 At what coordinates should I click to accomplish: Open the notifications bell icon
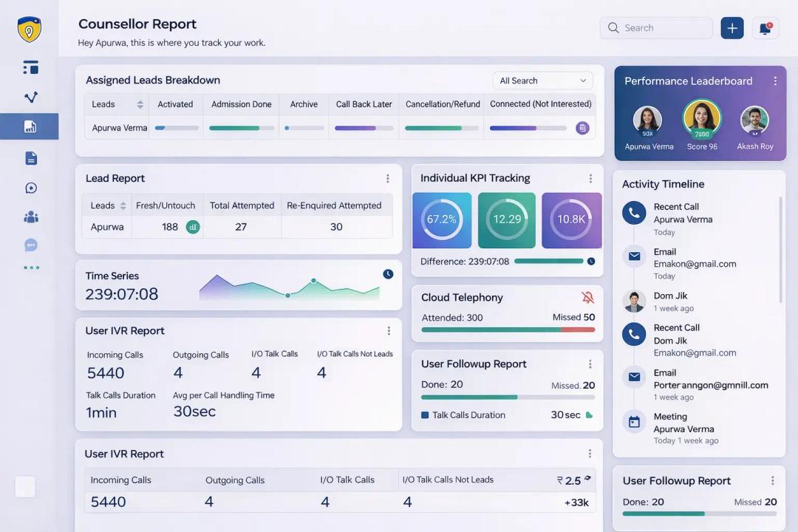pos(765,27)
